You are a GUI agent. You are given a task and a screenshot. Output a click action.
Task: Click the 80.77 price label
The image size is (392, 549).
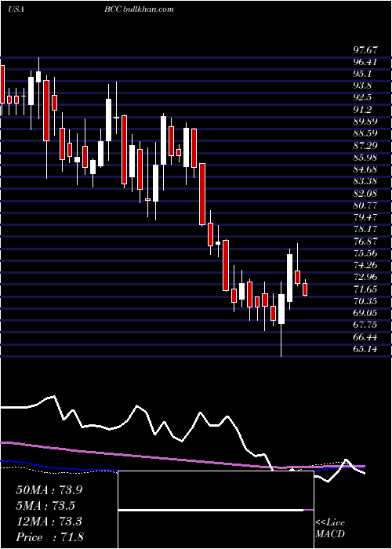365,205
